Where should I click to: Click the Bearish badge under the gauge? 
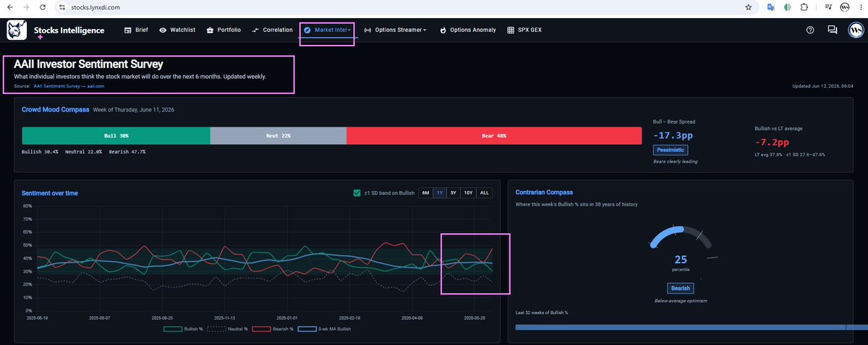point(681,288)
